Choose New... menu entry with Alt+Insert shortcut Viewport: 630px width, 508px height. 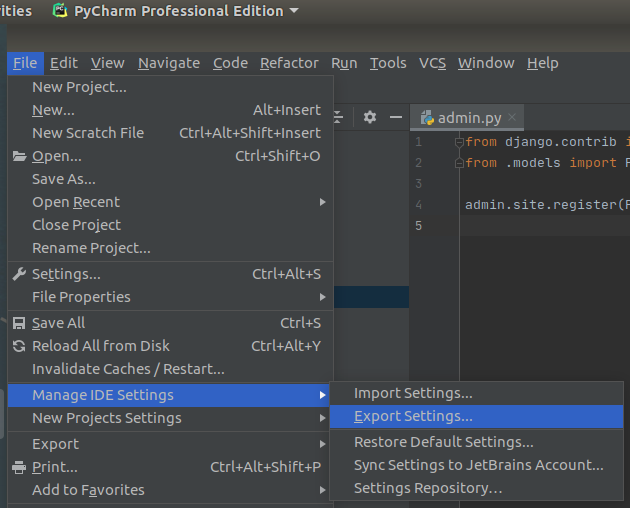coord(170,110)
